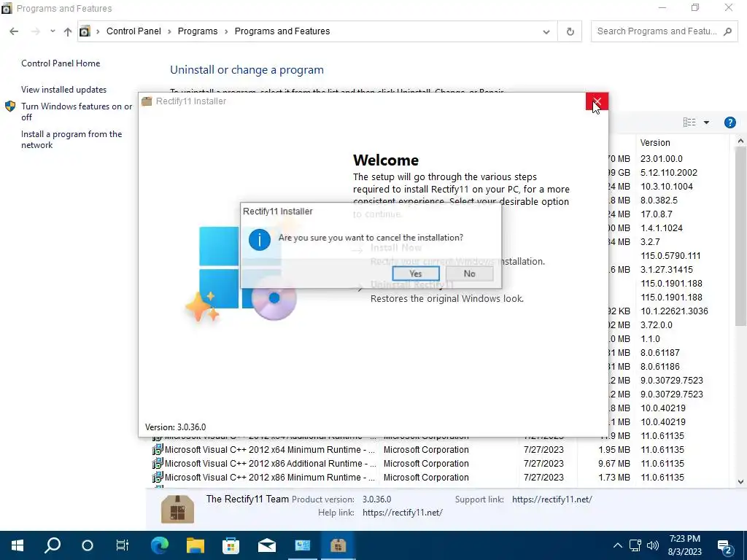The height and width of the screenshot is (560, 747).
Task: Click the scroll down arrow in program list
Action: coord(740,482)
